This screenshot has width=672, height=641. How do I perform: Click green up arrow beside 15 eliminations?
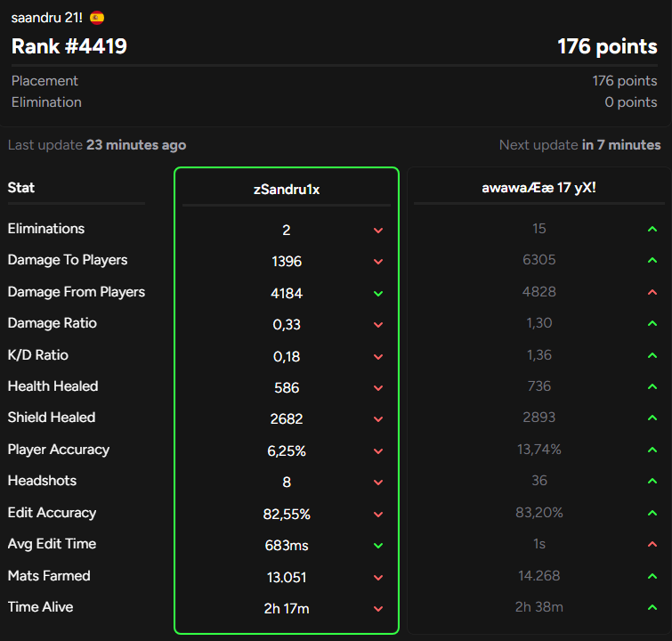(x=652, y=229)
